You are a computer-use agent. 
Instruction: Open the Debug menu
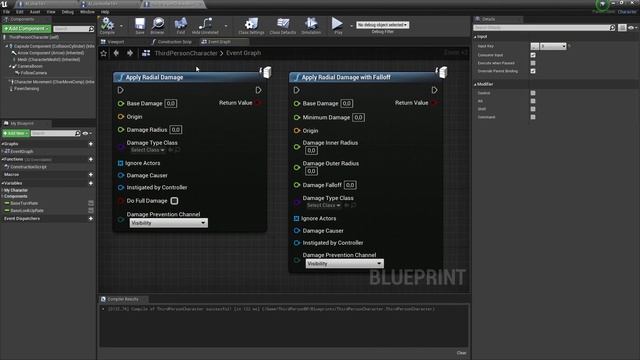68,12
